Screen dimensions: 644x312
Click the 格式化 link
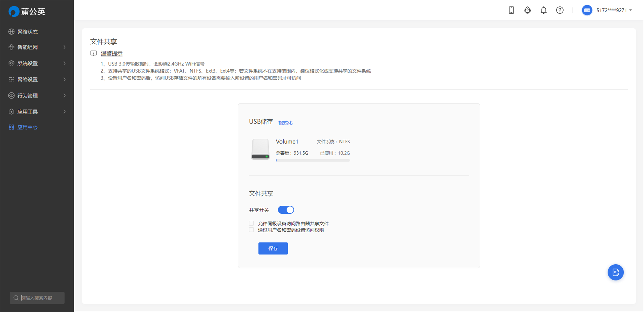(285, 123)
